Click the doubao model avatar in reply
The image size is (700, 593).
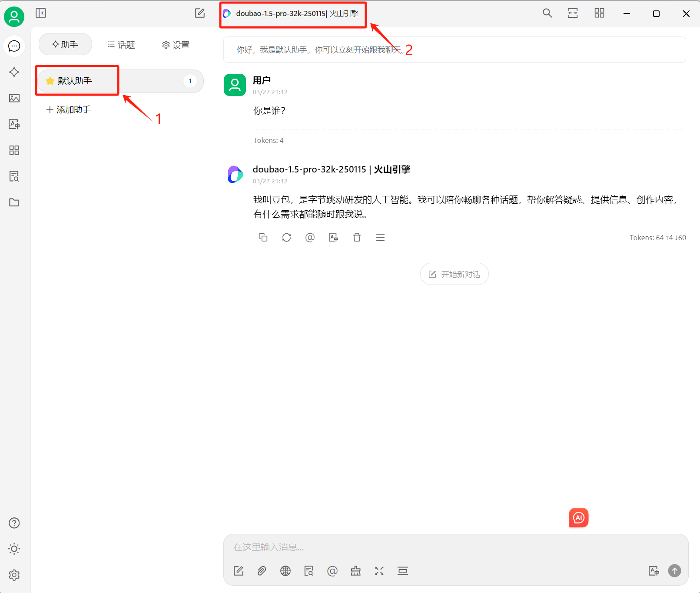pyautogui.click(x=235, y=174)
